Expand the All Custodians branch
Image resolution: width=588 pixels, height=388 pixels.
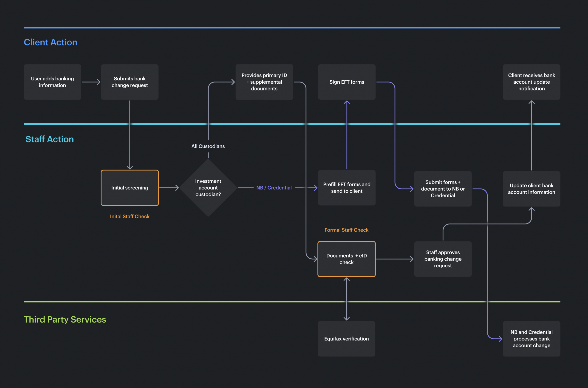(208, 146)
